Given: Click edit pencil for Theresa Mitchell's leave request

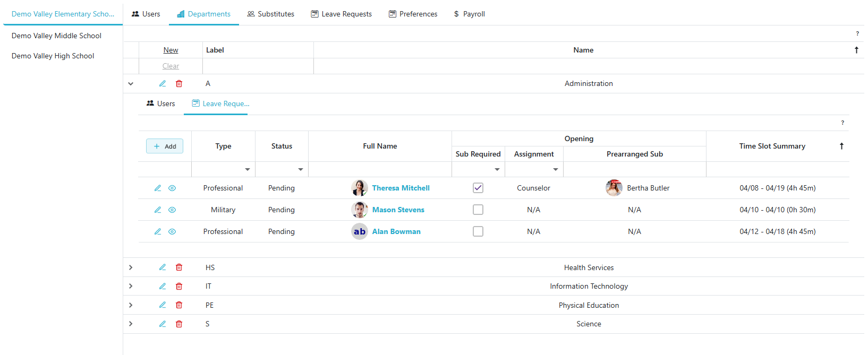Looking at the screenshot, I should (158, 188).
